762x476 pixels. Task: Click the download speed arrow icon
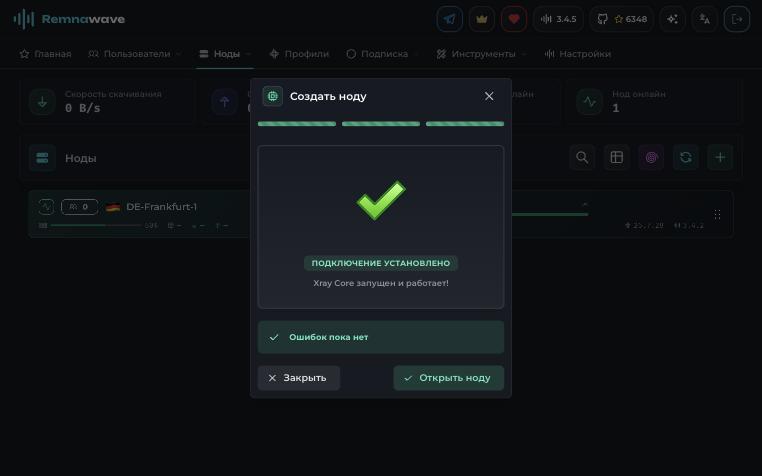[42, 102]
